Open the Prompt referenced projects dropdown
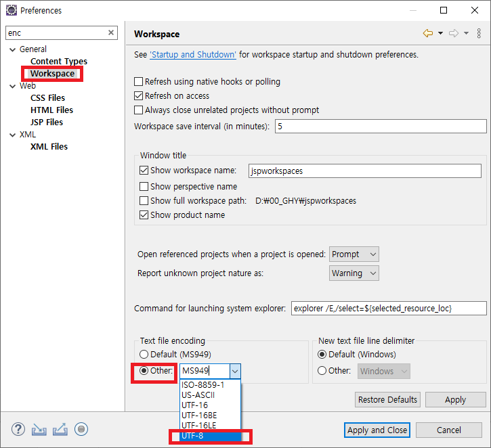Screen dimensions: 491x448 354,254
